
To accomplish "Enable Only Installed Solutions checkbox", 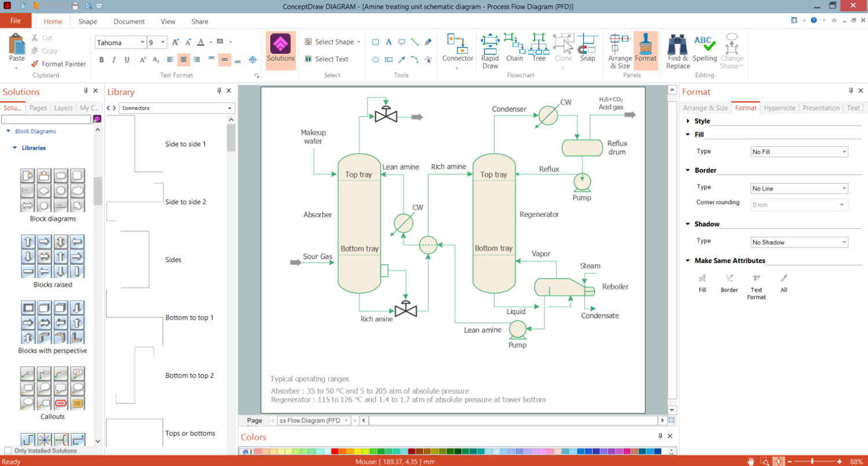I will tap(8, 451).
